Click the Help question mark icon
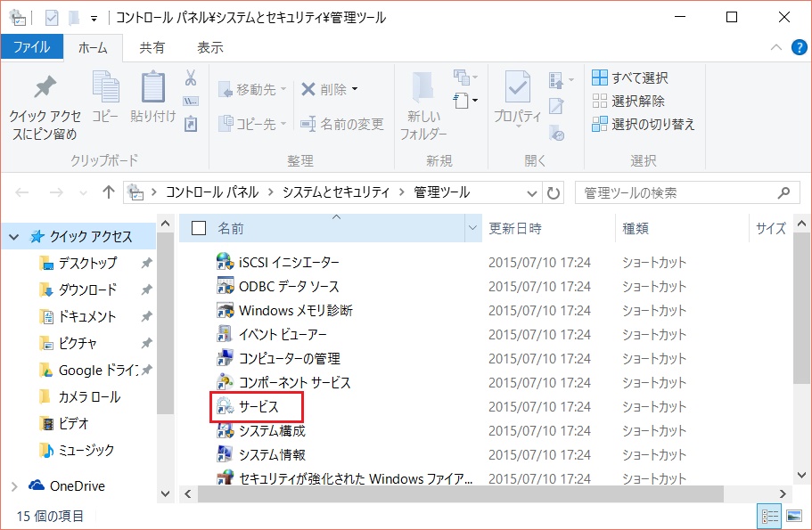The height and width of the screenshot is (530, 812). pyautogui.click(x=799, y=47)
